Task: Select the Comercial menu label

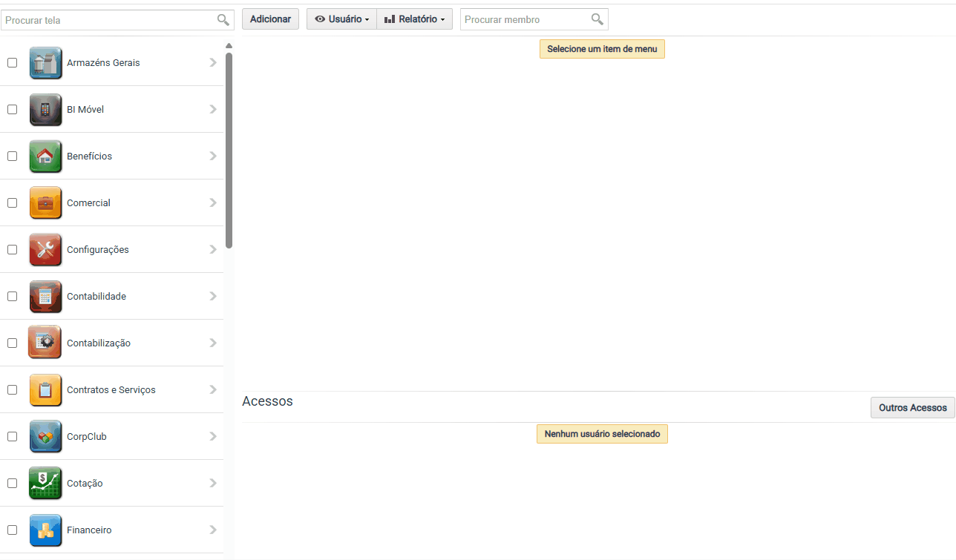Action: pyautogui.click(x=88, y=203)
